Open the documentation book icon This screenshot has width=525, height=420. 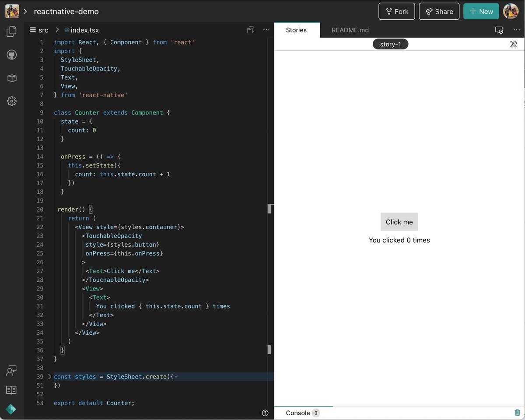tap(11, 390)
